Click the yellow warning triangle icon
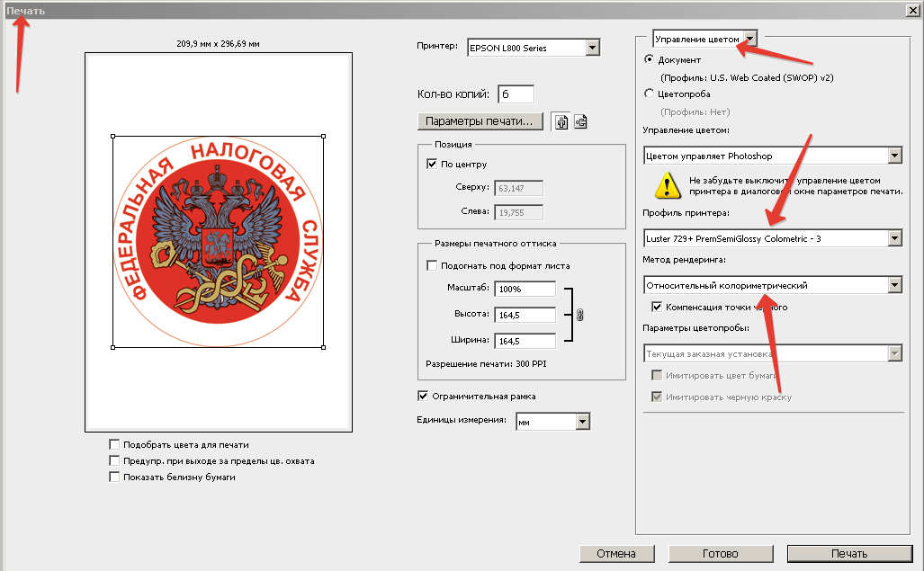This screenshot has width=924, height=571. point(667,185)
